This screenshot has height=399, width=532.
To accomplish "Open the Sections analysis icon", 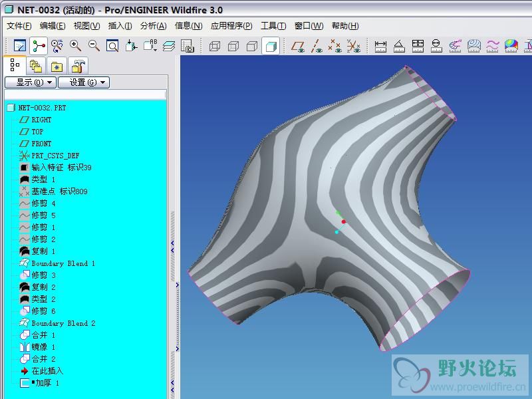I will pos(473,45).
